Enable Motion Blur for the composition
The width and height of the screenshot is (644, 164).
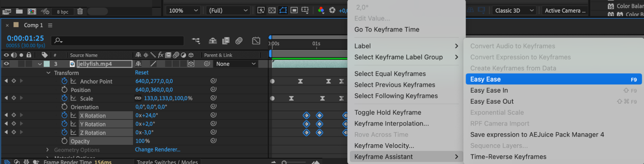coord(239,41)
